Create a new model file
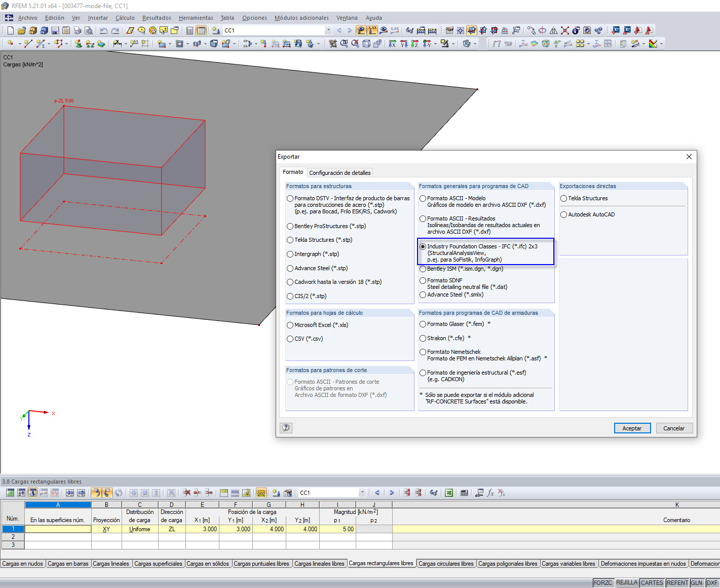The width and height of the screenshot is (720, 588). coord(11,30)
